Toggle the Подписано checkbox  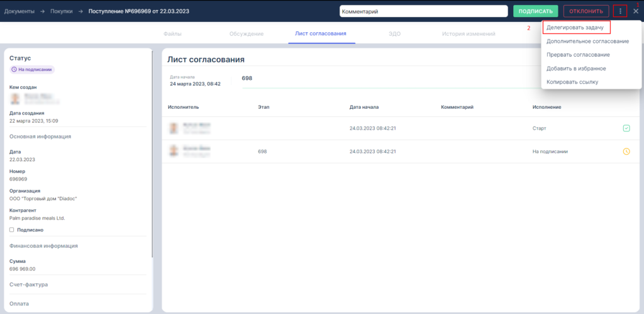pos(12,230)
